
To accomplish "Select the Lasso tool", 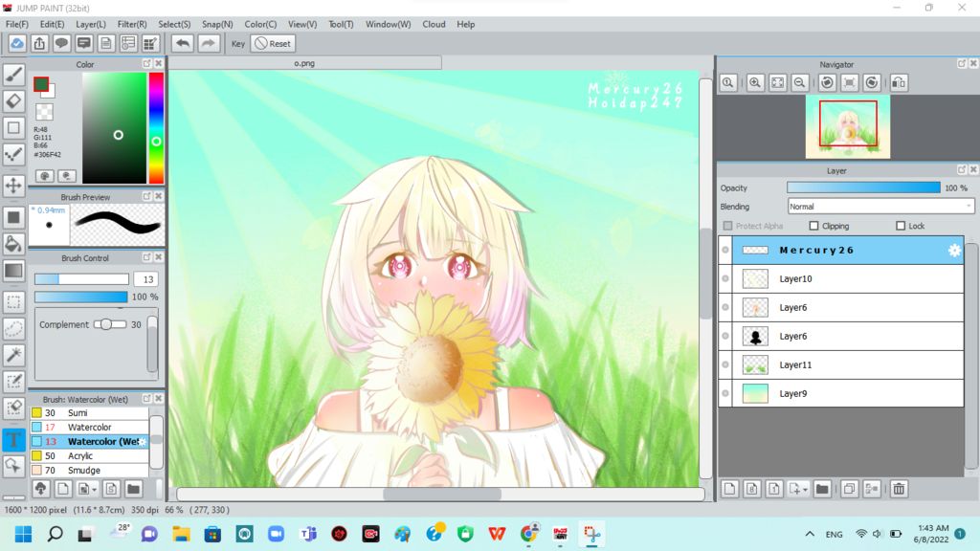I will (x=13, y=329).
